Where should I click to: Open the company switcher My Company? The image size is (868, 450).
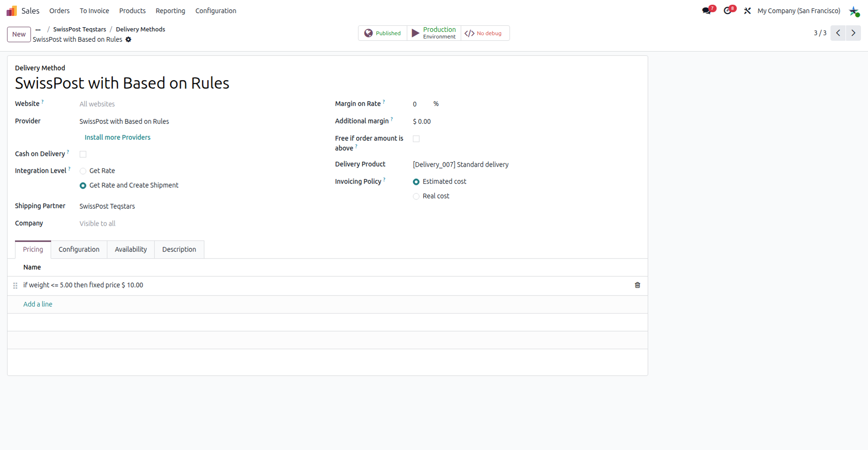pyautogui.click(x=799, y=11)
